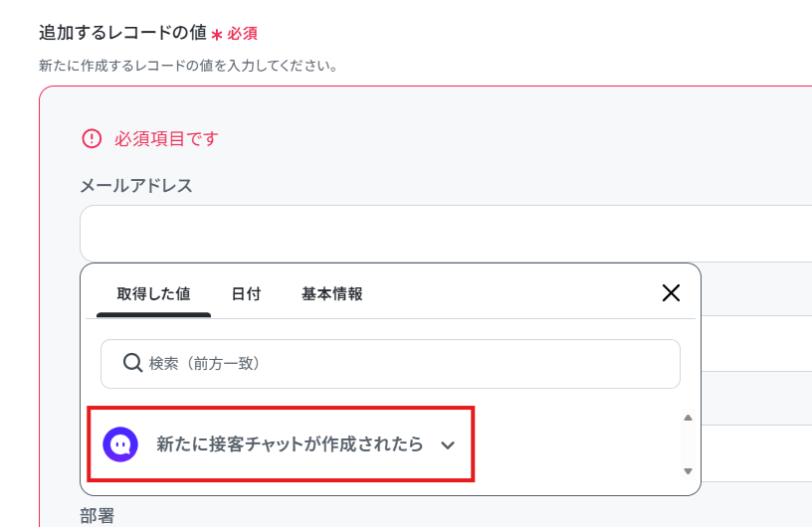The image size is (812, 527).
Task: Open the 新たに接客チャットが作成されたら item
Action: pos(281,444)
